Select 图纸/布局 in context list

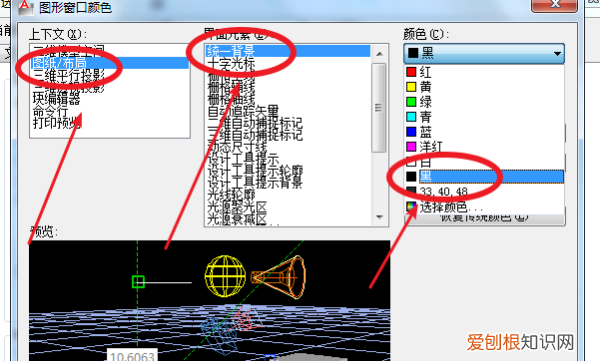click(110, 63)
